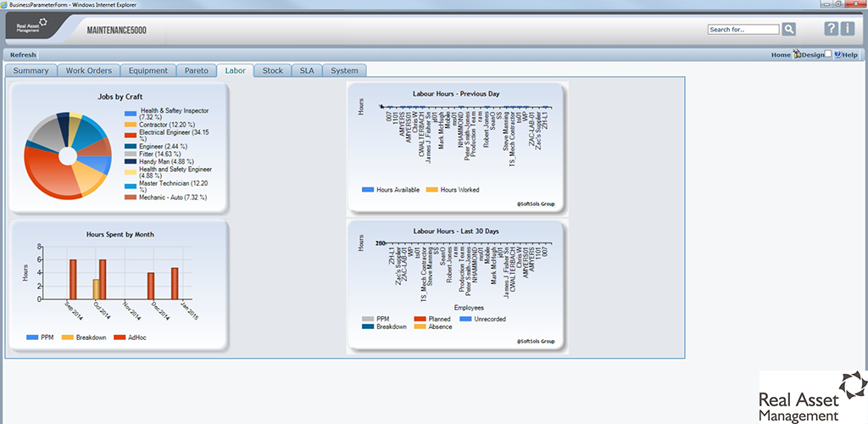Open the question mark help icon
This screenshot has width=868, height=424.
coord(832,29)
